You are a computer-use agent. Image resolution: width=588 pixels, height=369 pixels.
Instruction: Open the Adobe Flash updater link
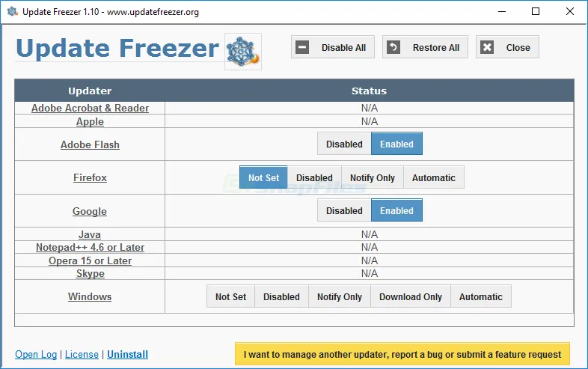tap(90, 144)
